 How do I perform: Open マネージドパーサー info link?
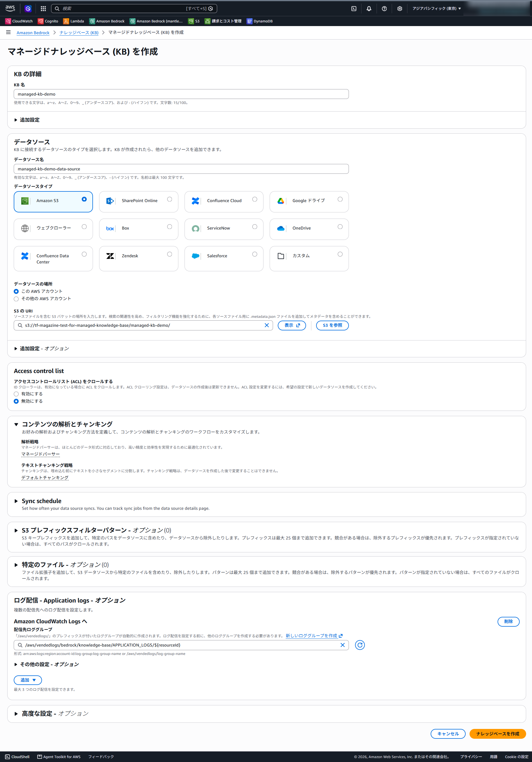41,454
